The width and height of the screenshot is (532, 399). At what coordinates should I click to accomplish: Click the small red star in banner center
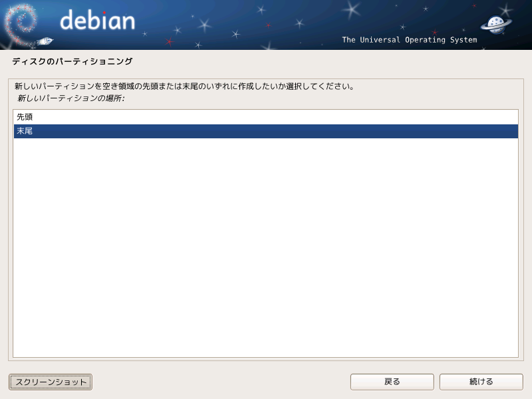coord(269,25)
